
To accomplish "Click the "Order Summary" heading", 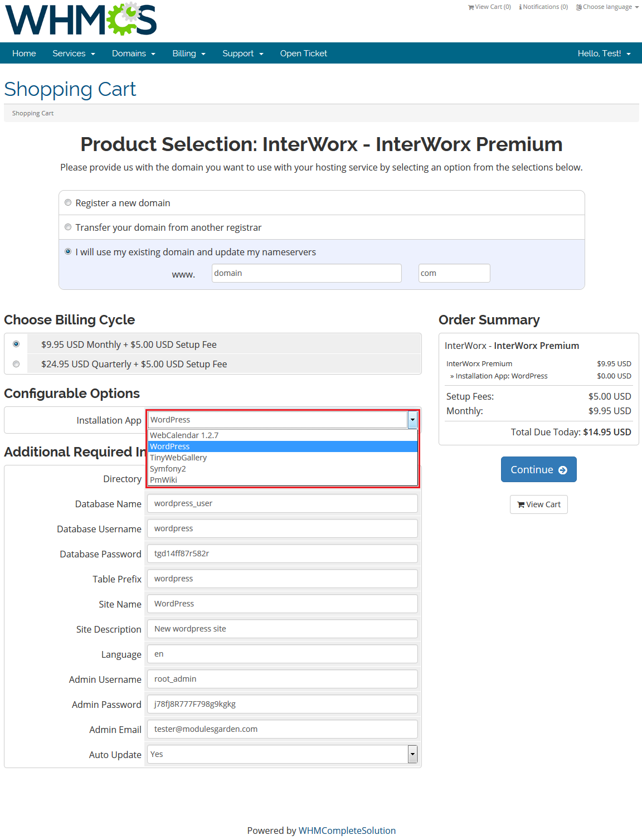I will [489, 320].
